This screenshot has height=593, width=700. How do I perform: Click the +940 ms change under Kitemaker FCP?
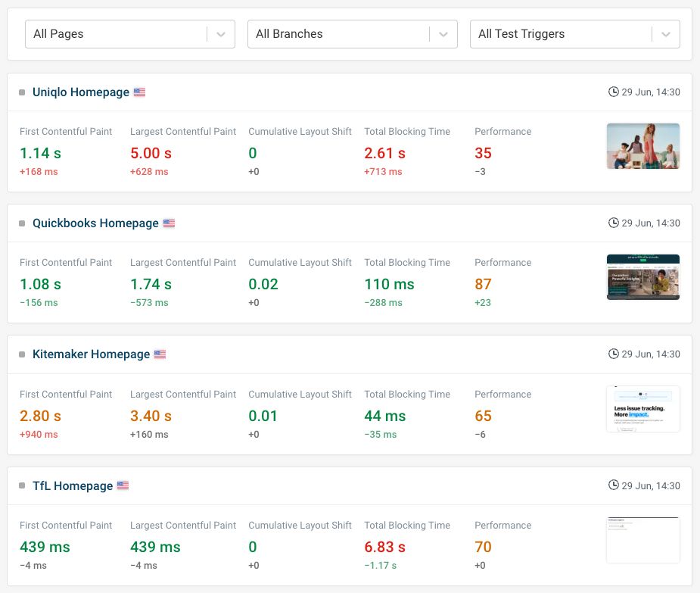pyautogui.click(x=39, y=435)
